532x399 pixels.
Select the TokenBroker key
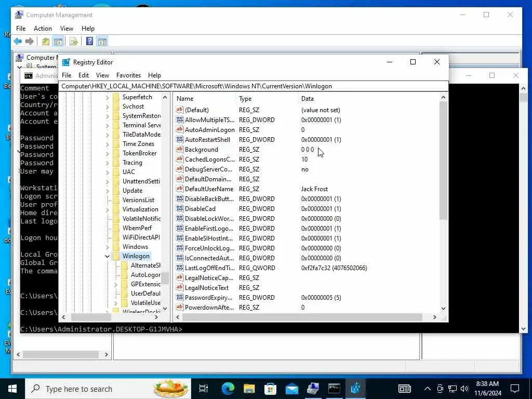click(x=139, y=153)
